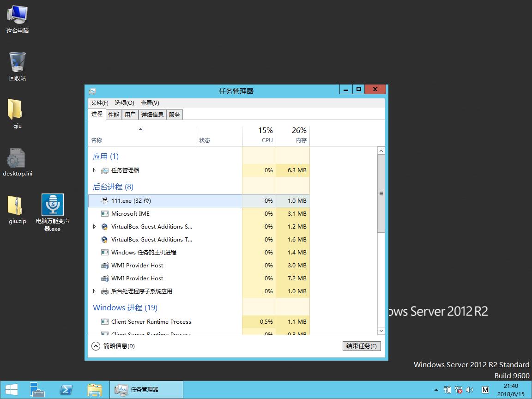
Task: Minimize the Task Manager window
Action: [346, 89]
